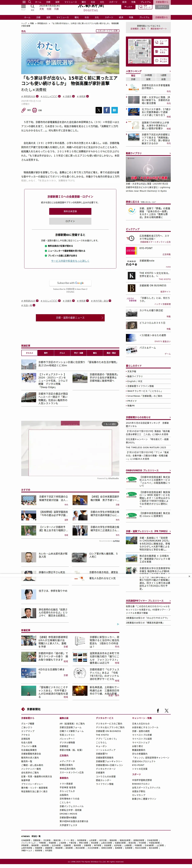Click the THE KYOTO black K logo
Image resolution: width=192 pixels, height=868 pixels.
[x=131, y=276]
